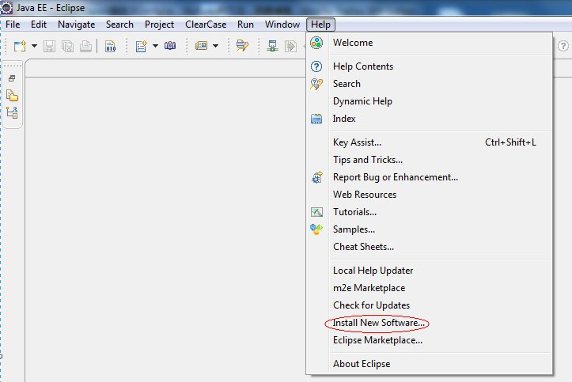The height and width of the screenshot is (382, 572).
Task: Open the ClearCase menu
Action: (206, 24)
